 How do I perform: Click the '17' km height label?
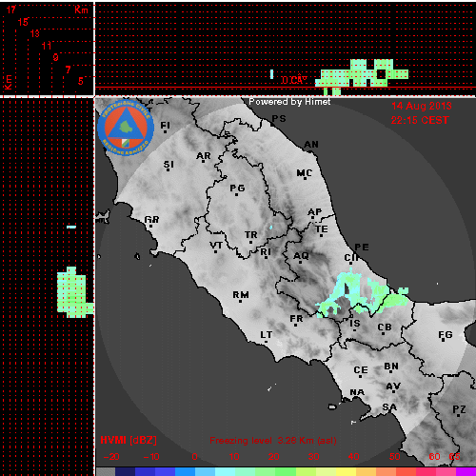click(x=11, y=10)
